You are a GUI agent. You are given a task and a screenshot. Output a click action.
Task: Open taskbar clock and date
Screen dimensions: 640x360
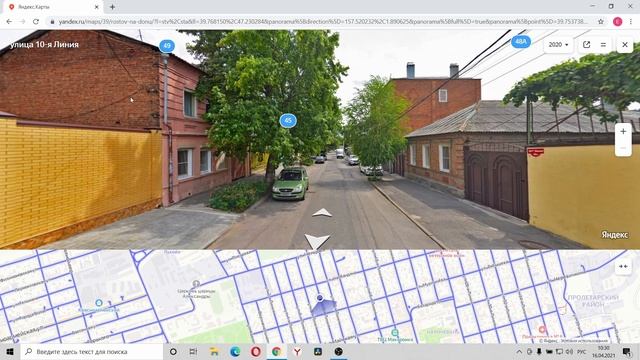coord(603,351)
